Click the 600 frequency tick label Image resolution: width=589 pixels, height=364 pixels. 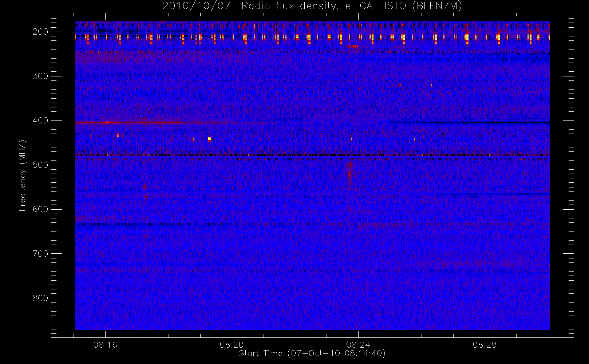[40, 209]
